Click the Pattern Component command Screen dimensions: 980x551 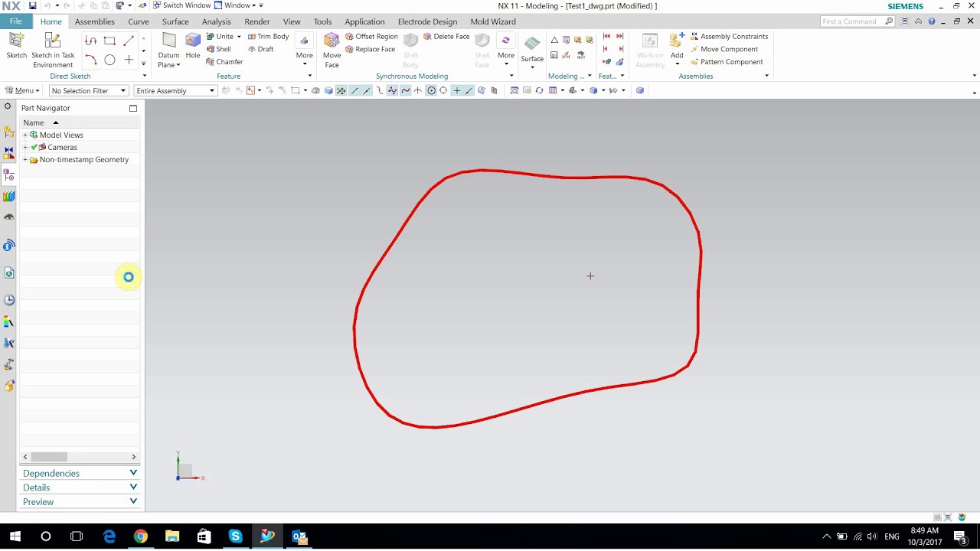pyautogui.click(x=726, y=62)
